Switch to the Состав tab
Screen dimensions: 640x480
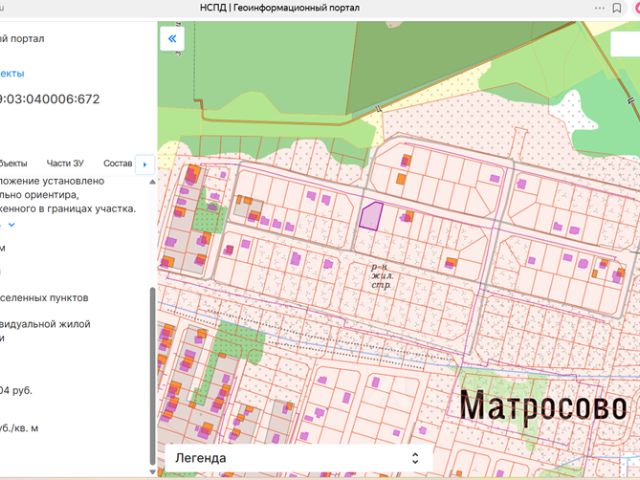(117, 163)
